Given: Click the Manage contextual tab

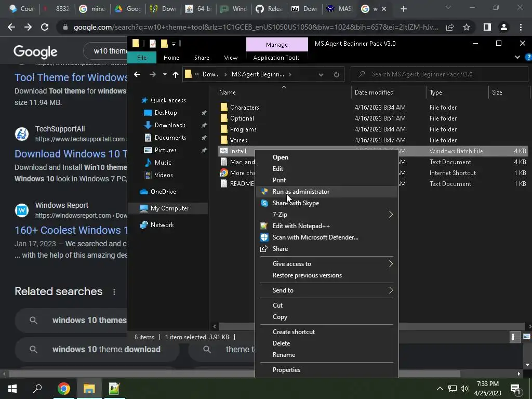Looking at the screenshot, I should click(x=277, y=45).
